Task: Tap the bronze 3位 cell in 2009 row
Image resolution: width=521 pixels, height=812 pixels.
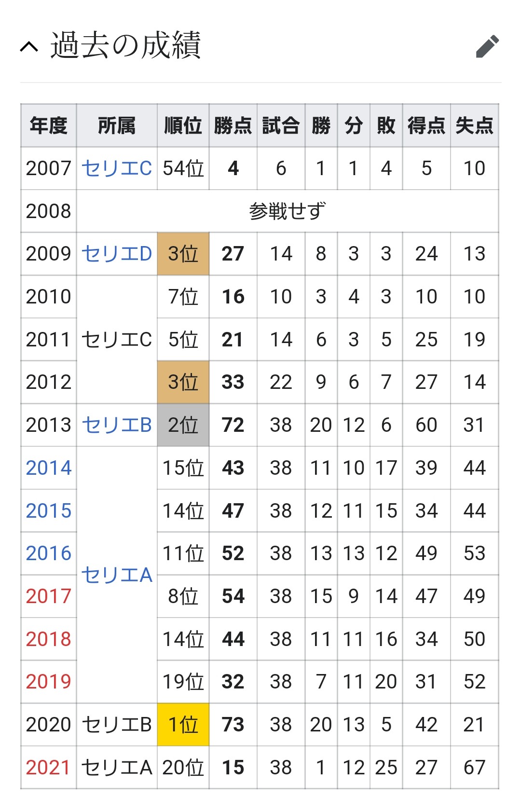Action: tap(183, 254)
